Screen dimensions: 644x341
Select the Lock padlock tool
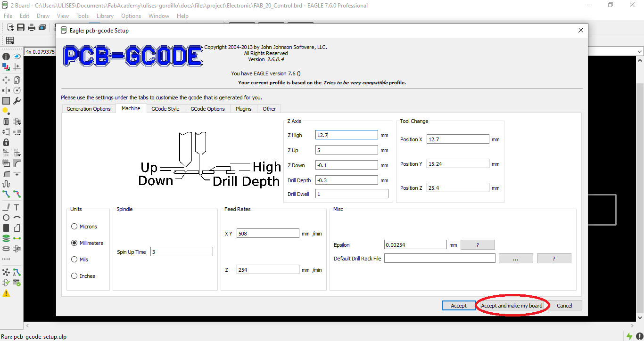[x=6, y=142]
